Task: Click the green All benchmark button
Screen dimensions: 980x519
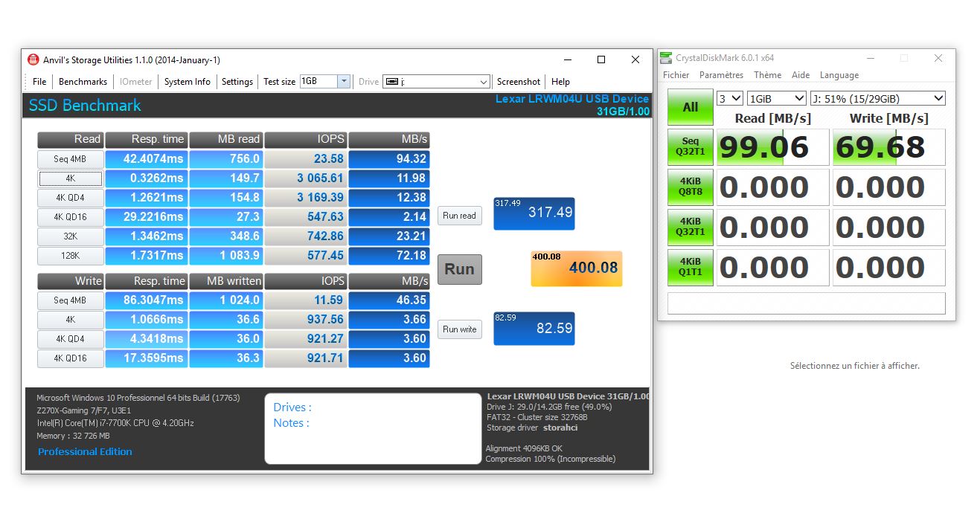Action: (690, 107)
